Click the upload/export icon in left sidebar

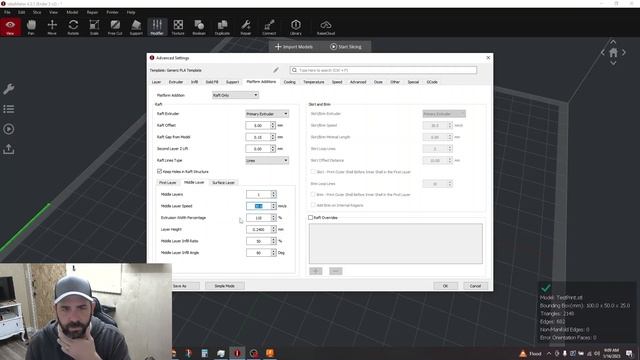(9, 149)
